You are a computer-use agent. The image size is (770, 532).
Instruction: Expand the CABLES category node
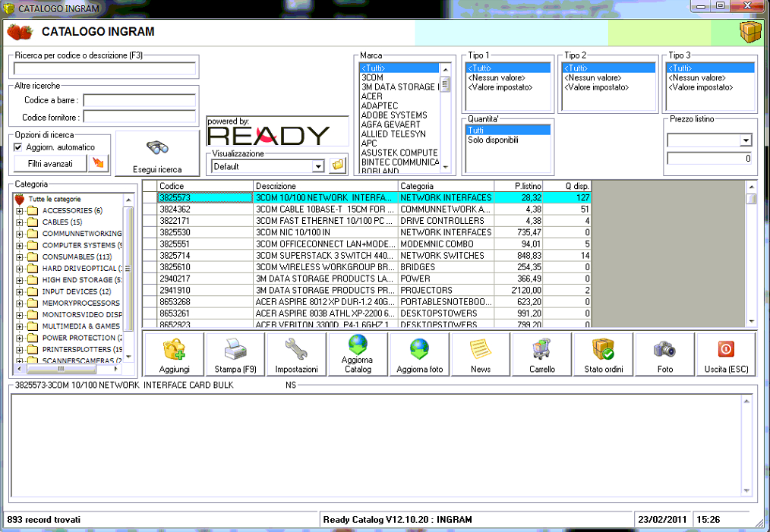pyautogui.click(x=19, y=222)
